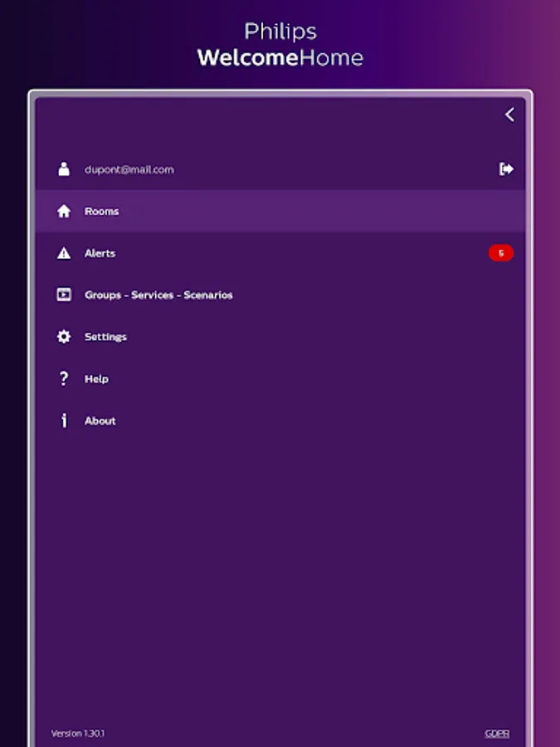Collapse the side menu with back chevron
The height and width of the screenshot is (747, 560).
coord(509,115)
